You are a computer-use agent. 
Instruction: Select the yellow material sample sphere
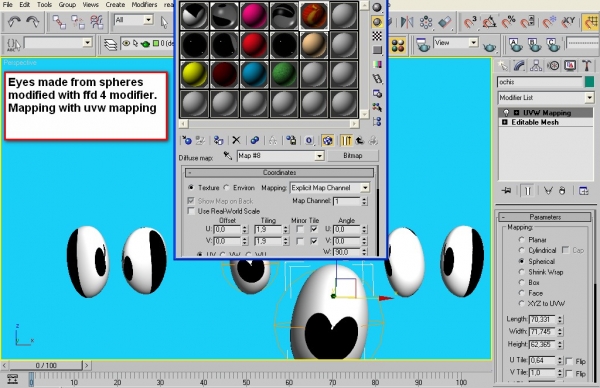click(194, 74)
